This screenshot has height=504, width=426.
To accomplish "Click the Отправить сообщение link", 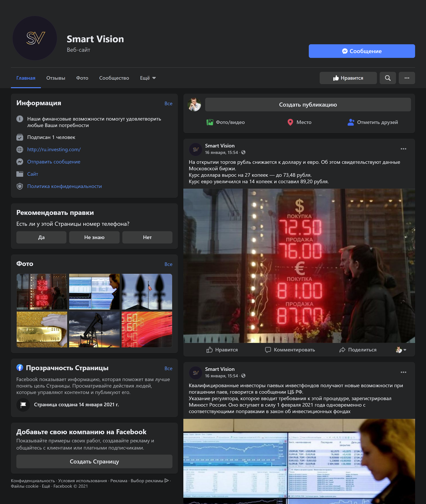I will (x=54, y=162).
